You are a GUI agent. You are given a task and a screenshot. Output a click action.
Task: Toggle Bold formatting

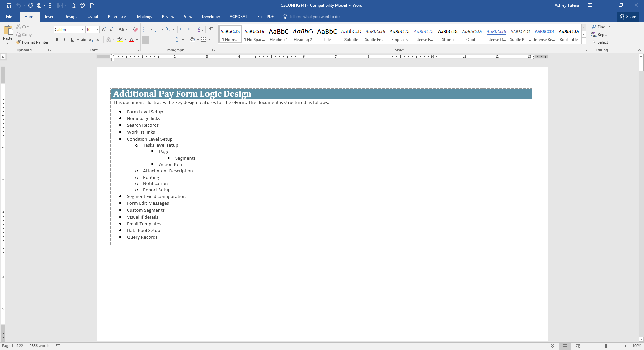tap(57, 40)
